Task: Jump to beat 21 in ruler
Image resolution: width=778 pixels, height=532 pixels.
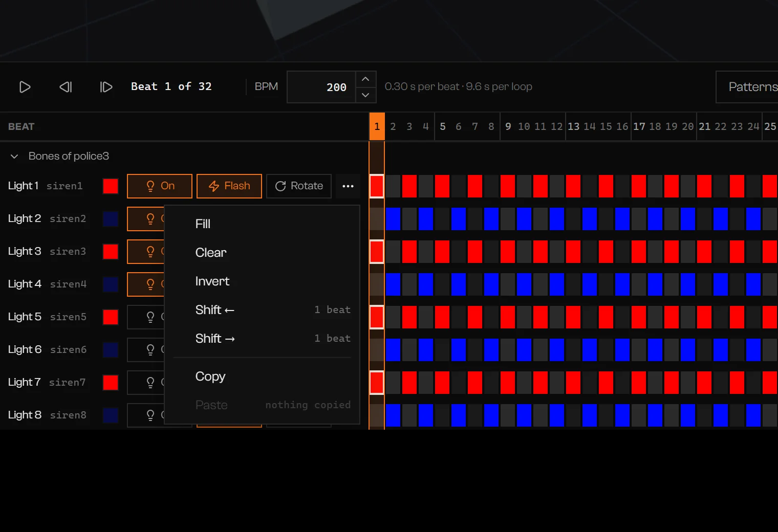Action: [704, 127]
